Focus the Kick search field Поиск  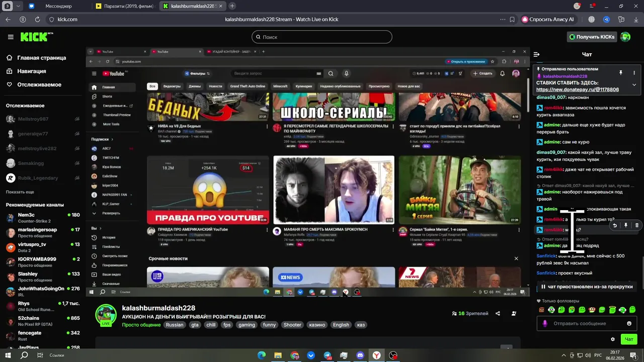point(322,37)
